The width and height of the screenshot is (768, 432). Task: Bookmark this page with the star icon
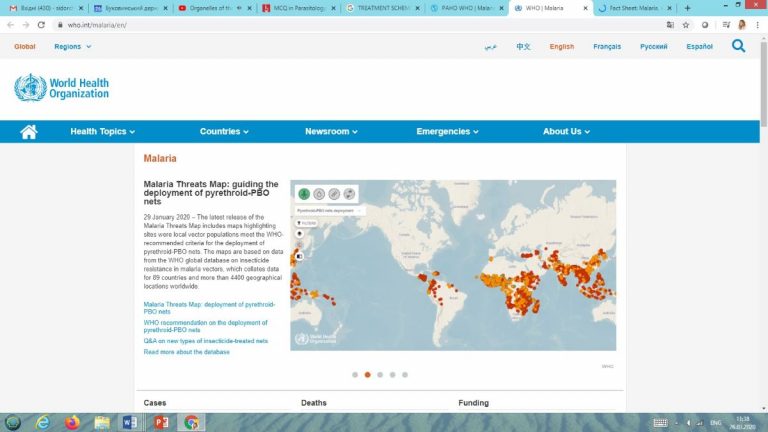click(686, 25)
